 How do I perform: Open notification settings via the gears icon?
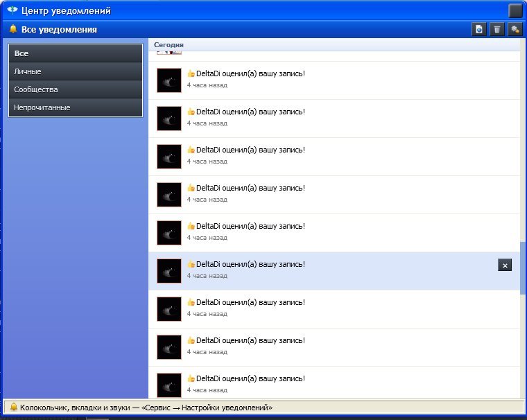click(515, 30)
